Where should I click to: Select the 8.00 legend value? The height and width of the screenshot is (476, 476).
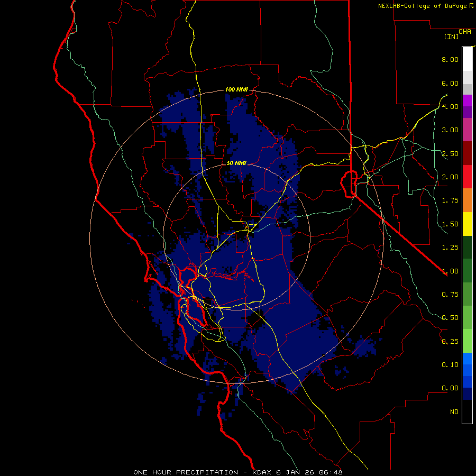(450, 59)
